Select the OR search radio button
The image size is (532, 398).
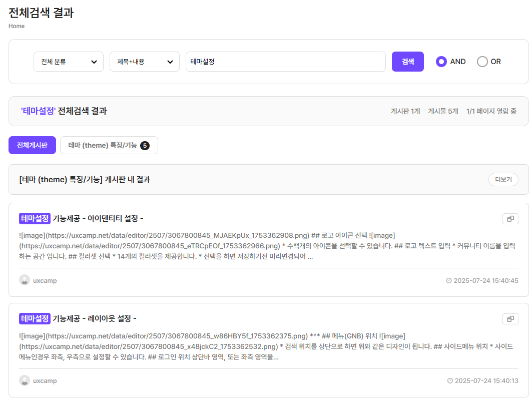click(482, 62)
